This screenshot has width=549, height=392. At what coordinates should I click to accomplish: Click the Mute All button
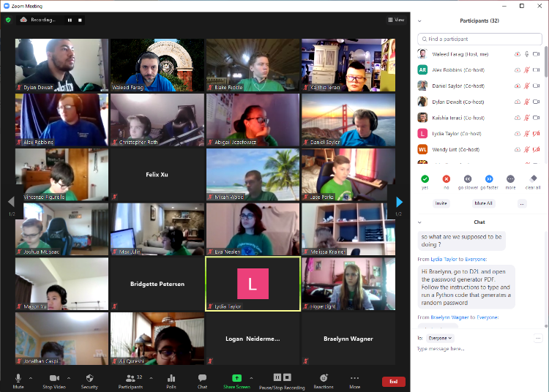[x=484, y=203]
